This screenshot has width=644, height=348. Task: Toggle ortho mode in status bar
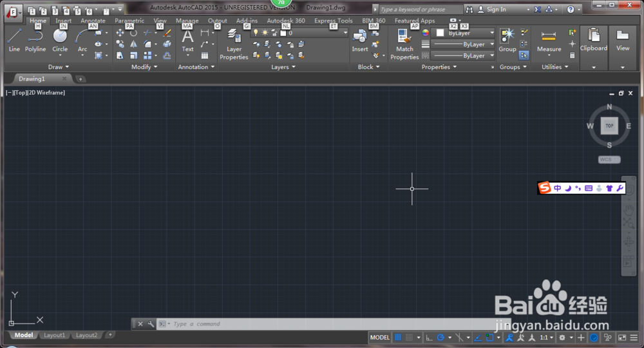[x=429, y=337]
